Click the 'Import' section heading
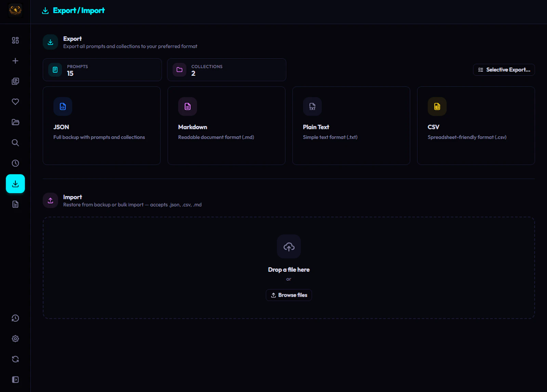The image size is (547, 392). (x=72, y=197)
